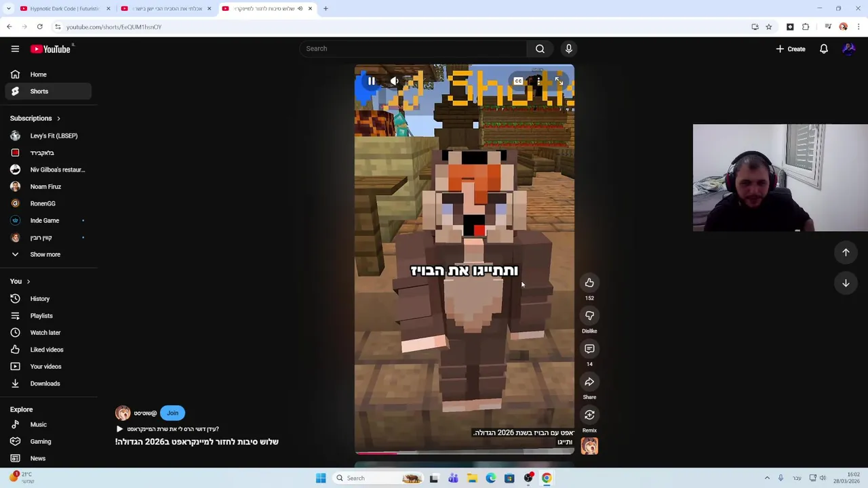Viewport: 868px width, 488px height.
Task: Open Music under Explore
Action: (x=47, y=424)
